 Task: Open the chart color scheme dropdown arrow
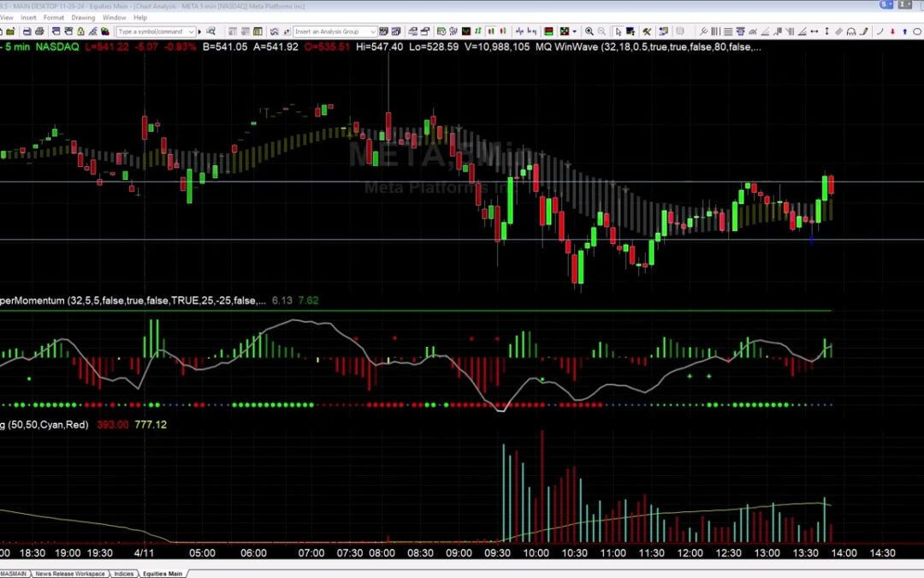[x=574, y=32]
